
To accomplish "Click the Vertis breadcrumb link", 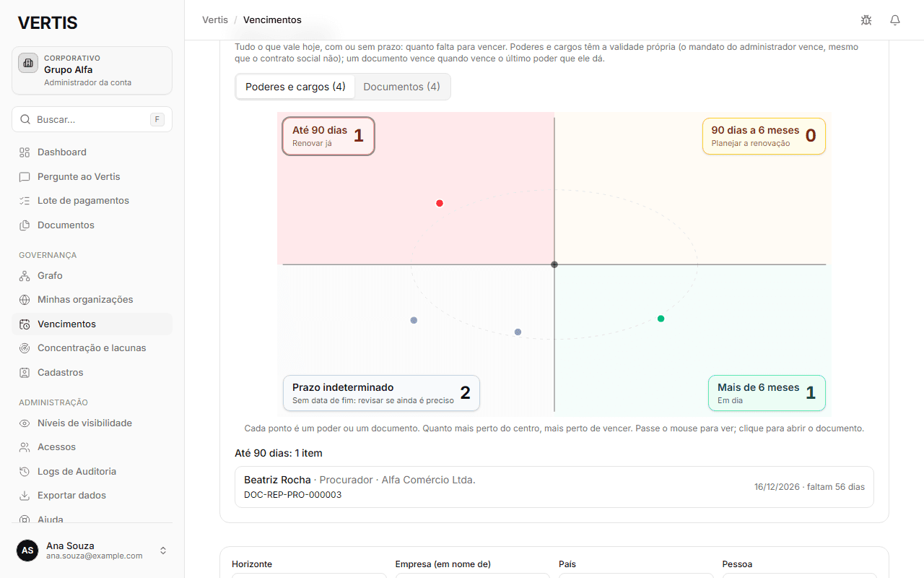I will pos(215,20).
